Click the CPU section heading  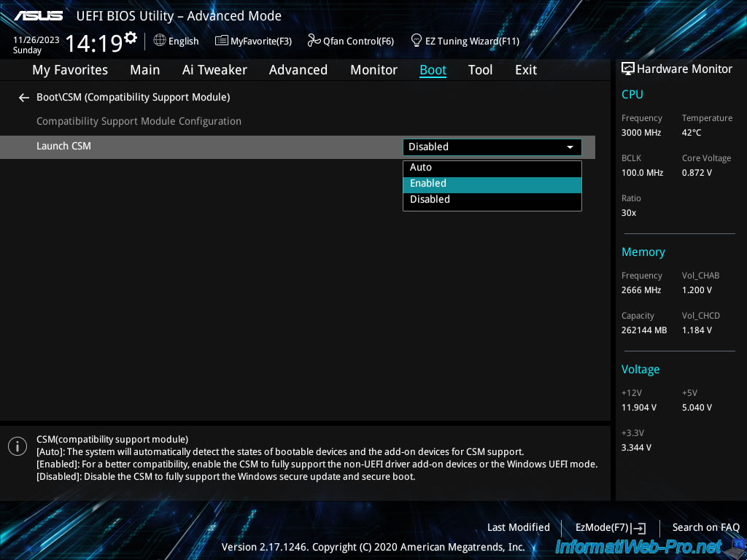[632, 94]
